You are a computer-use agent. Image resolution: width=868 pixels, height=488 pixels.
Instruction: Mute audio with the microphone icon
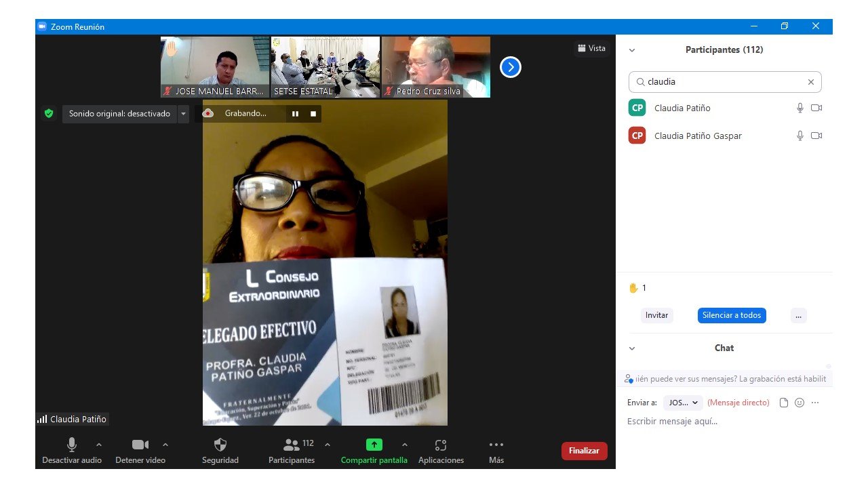71,445
